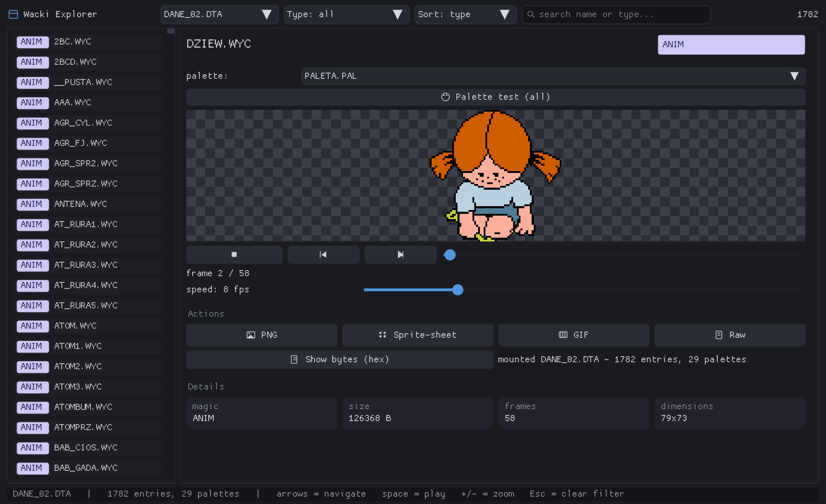Click the DZIEW.WYC title text
The image size is (826, 504).
coord(219,44)
